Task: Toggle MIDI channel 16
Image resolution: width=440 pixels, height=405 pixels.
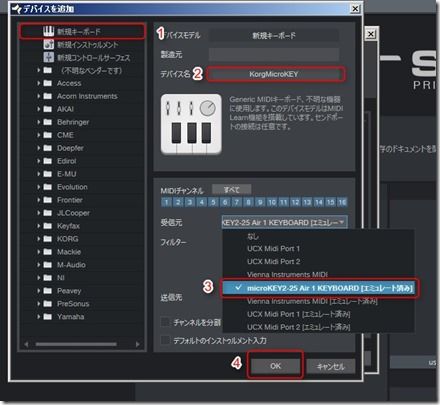Action: point(342,202)
